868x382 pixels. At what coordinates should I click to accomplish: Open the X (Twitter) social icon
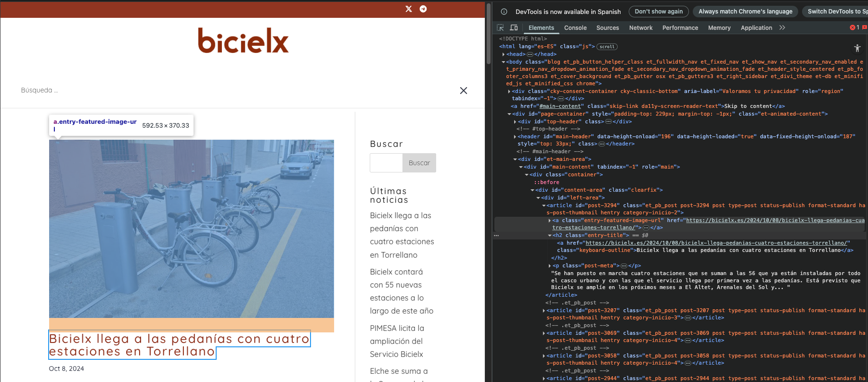[x=409, y=9]
